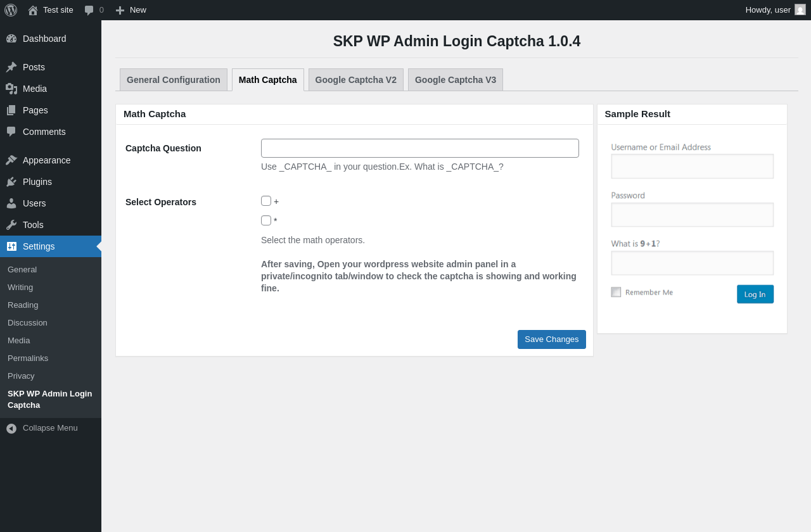The image size is (811, 532).
Task: Open the Google Captcha V3 tab
Action: coord(456,80)
